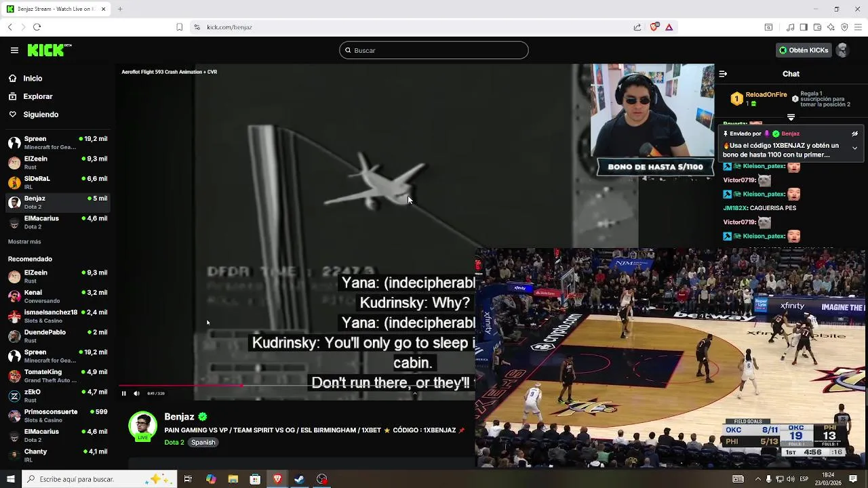Open SIDeRaL IRL channel
The width and height of the screenshot is (868, 488).
click(x=58, y=182)
